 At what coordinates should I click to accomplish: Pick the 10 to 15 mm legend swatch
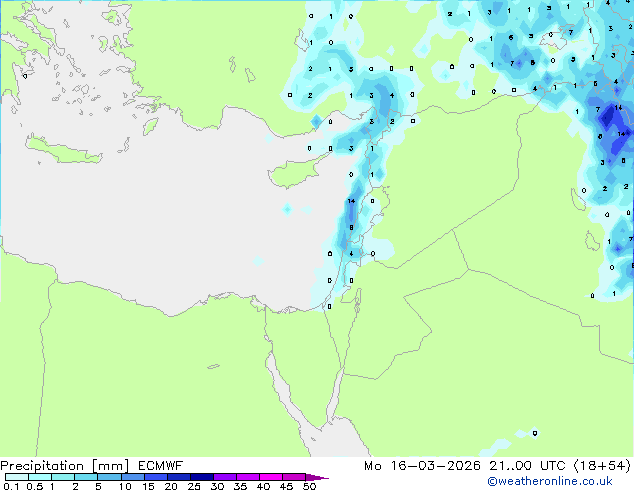pyautogui.click(x=133, y=477)
